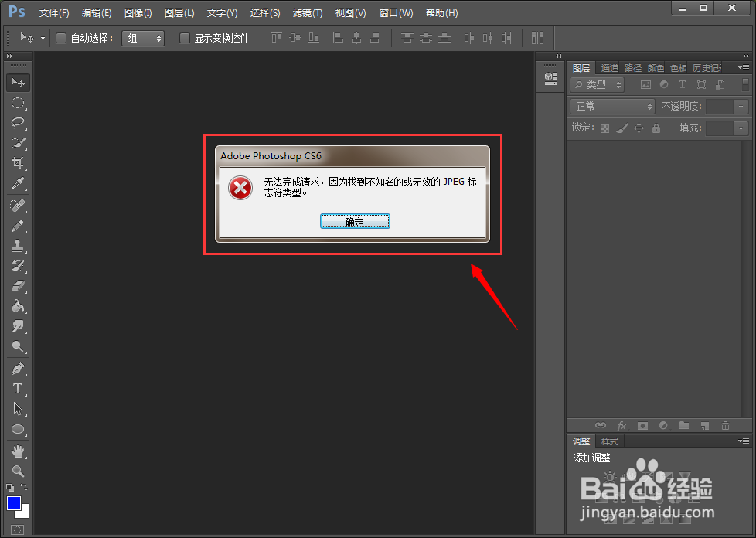Enable the 自动选择 checkbox
The image size is (756, 538).
click(x=61, y=38)
